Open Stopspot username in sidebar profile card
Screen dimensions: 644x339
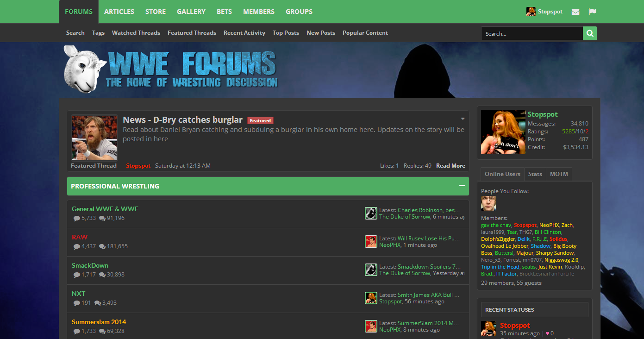[543, 114]
